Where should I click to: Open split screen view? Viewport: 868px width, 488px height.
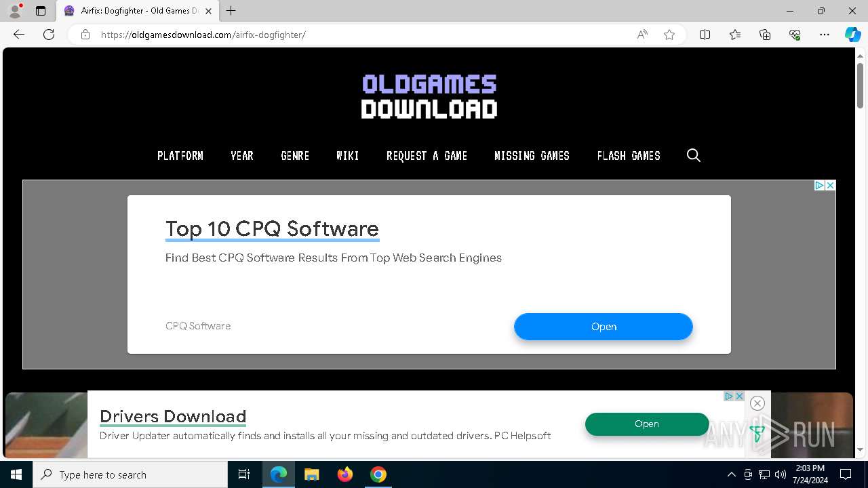coord(705,35)
